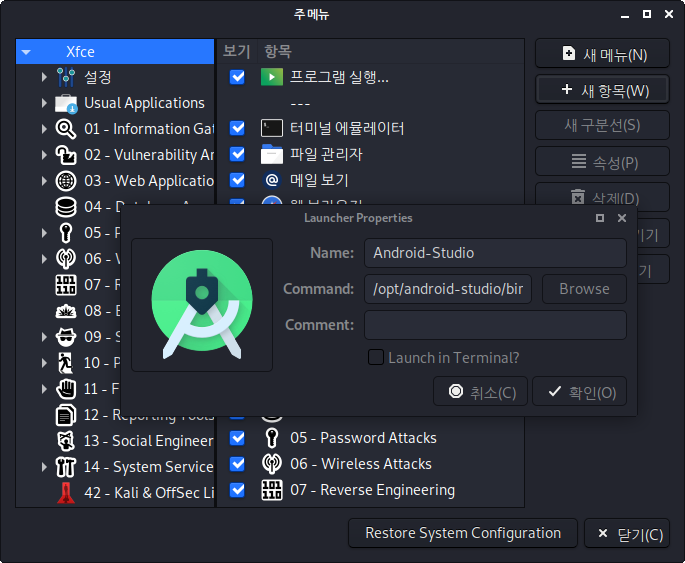The image size is (685, 563).
Task: Click the Browse button for Command
Action: click(584, 289)
